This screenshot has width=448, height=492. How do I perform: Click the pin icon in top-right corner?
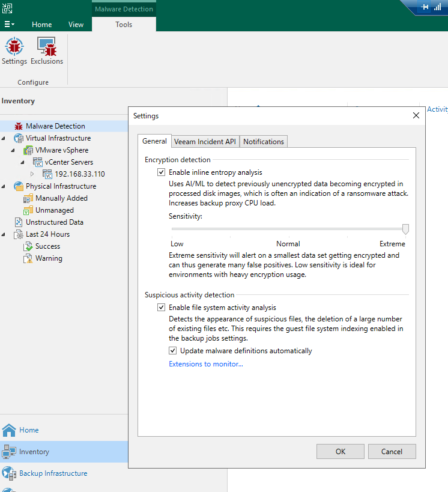pyautogui.click(x=425, y=7)
